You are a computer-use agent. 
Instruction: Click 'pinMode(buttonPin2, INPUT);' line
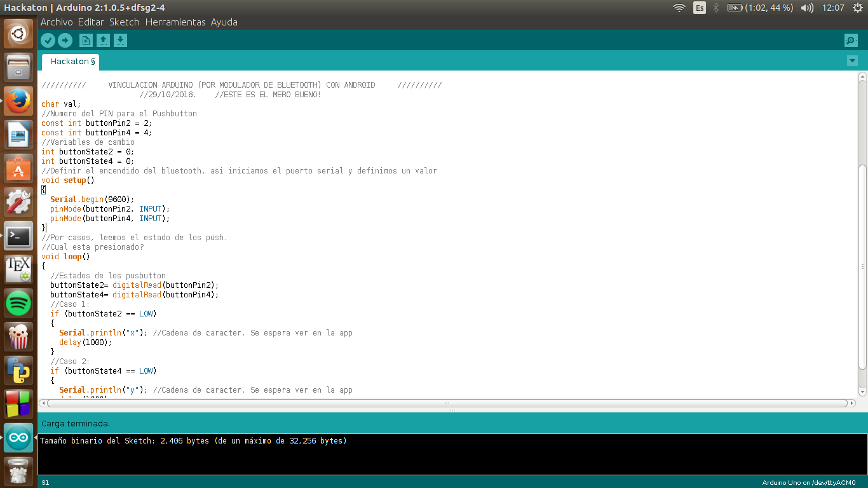click(x=110, y=209)
